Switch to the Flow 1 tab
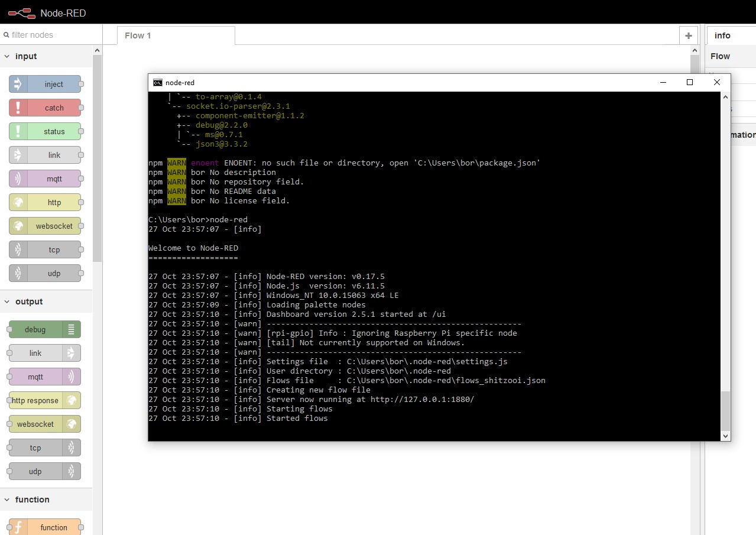This screenshot has width=756, height=535. 176,35
